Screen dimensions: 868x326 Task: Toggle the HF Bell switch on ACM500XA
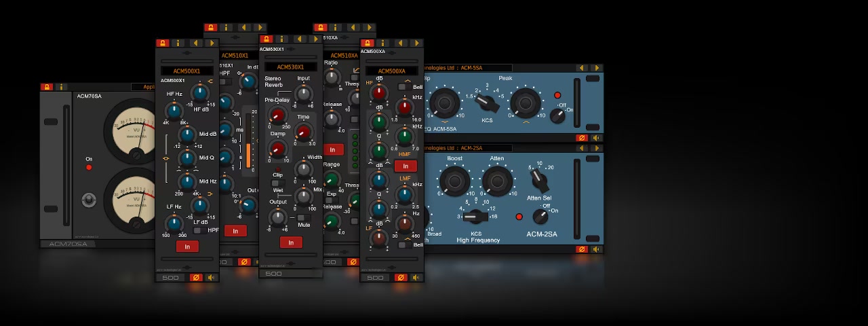tap(403, 87)
